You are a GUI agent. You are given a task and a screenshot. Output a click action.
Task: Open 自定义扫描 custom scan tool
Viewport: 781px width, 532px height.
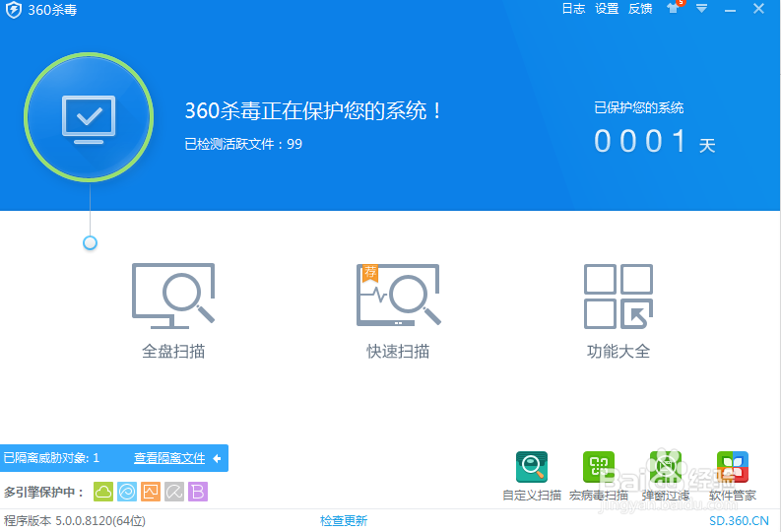pyautogui.click(x=532, y=476)
